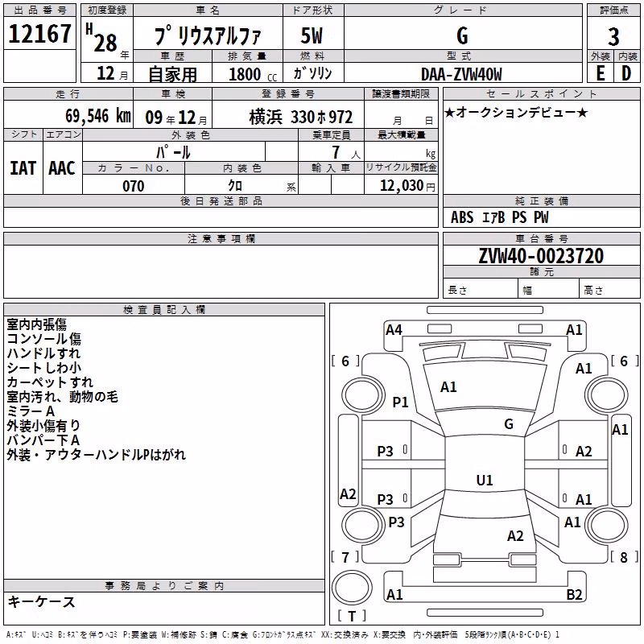Viewport: 644px width, 644px height.
Task: Click the A4 damage mark on diagram
Action: point(394,330)
